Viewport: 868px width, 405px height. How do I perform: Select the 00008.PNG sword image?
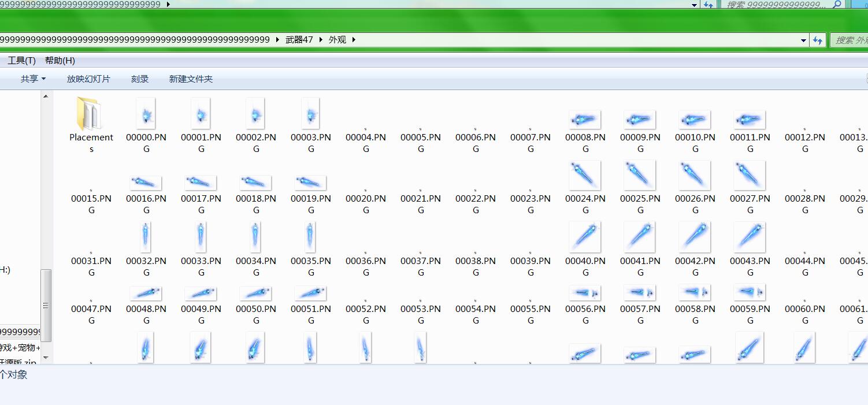(585, 120)
